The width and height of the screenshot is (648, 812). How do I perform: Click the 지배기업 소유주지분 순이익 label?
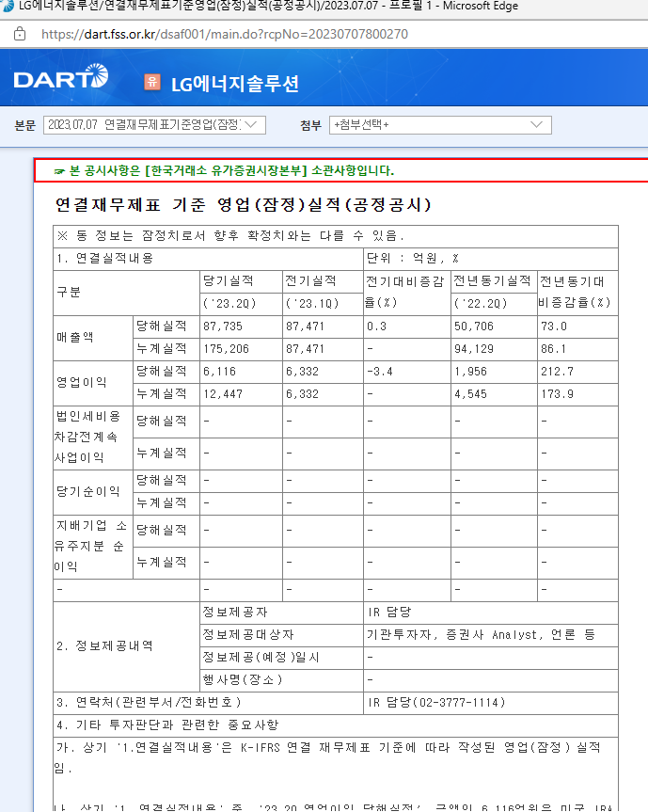(x=90, y=546)
